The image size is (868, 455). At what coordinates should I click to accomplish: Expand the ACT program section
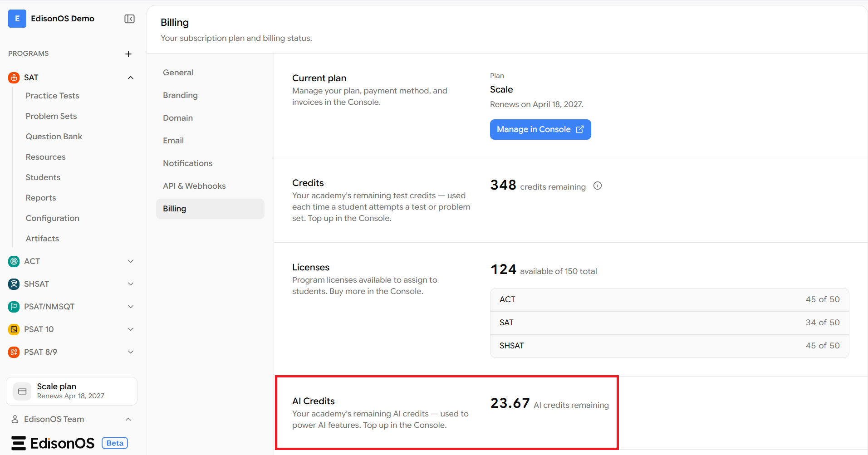pos(131,261)
